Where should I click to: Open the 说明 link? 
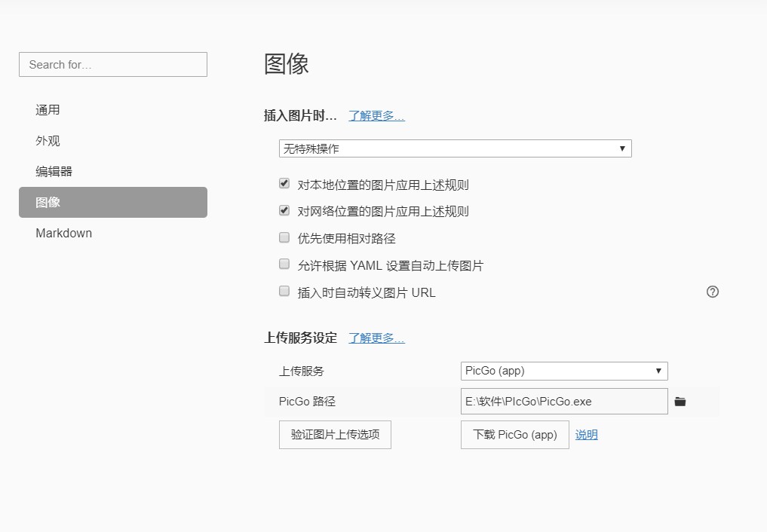[587, 435]
